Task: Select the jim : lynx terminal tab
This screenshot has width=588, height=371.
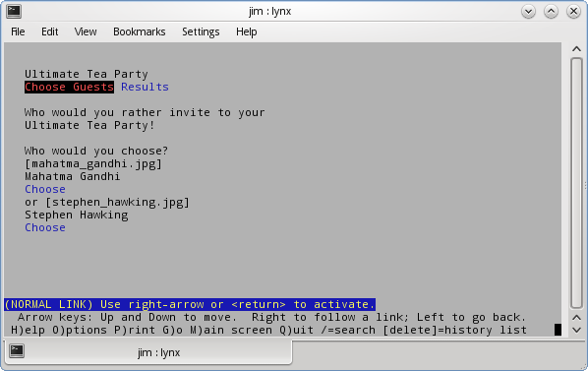Action: pos(148,352)
